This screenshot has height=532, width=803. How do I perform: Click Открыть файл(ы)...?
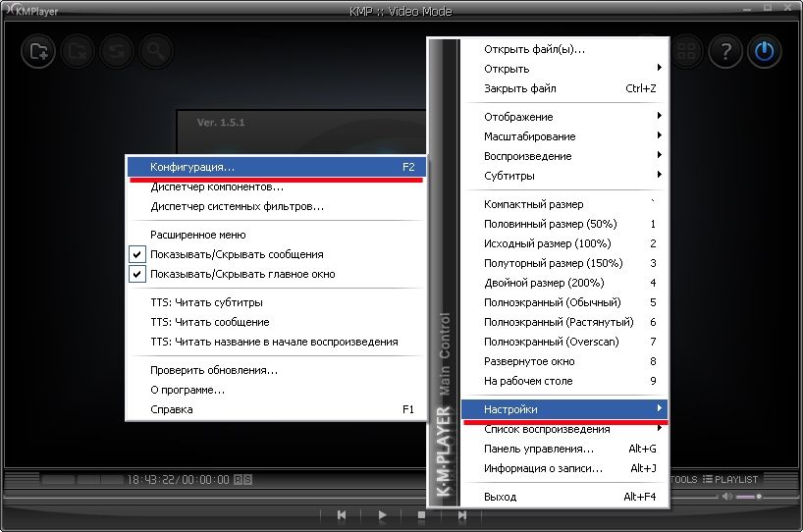[564, 49]
